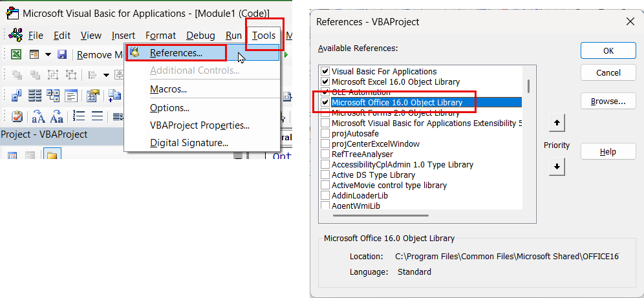Viewport: 644px width, 298px height.
Task: Click the Tools menu
Action: 264,36
